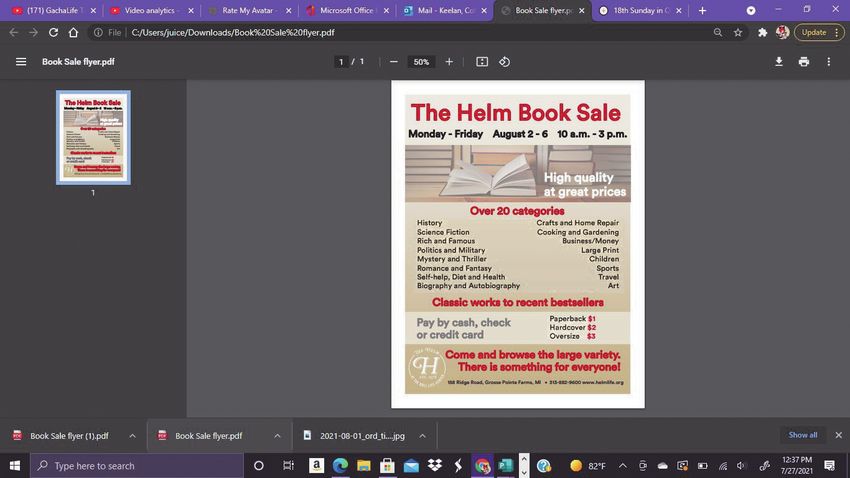This screenshot has width=850, height=478.
Task: Click the address bar file path
Action: coord(233,33)
